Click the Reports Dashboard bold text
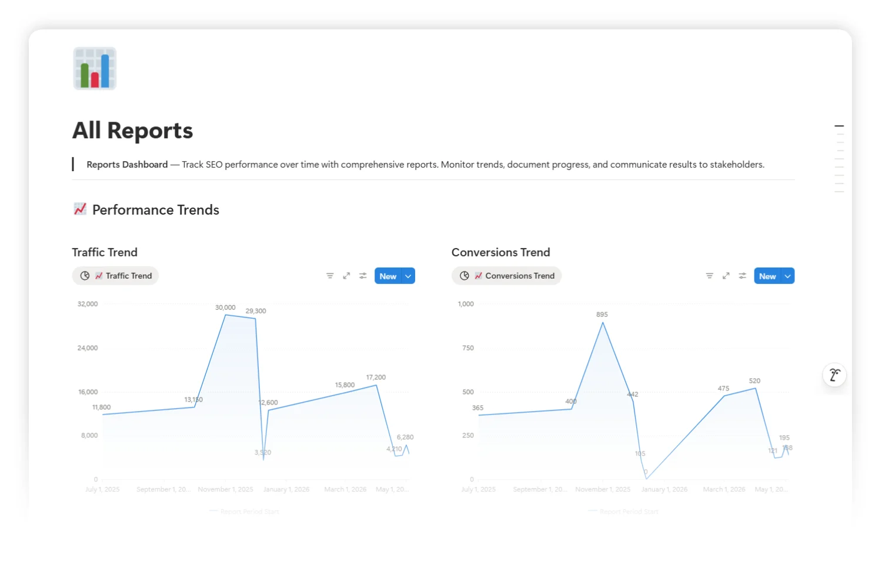Screen dimensions: 882x588 pos(127,165)
